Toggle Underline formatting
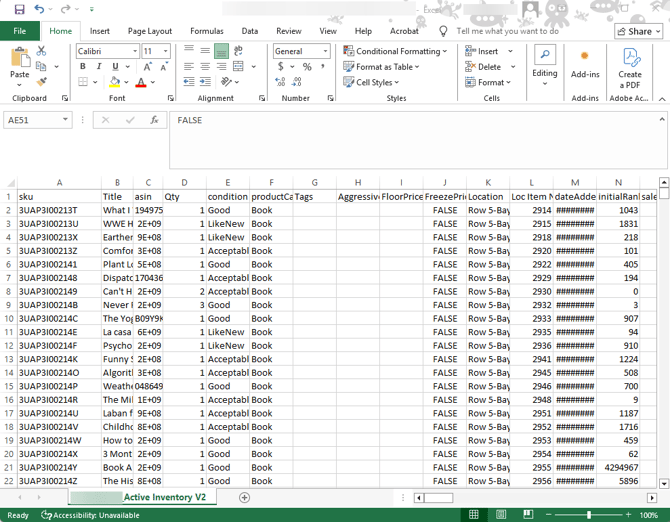 point(115,67)
